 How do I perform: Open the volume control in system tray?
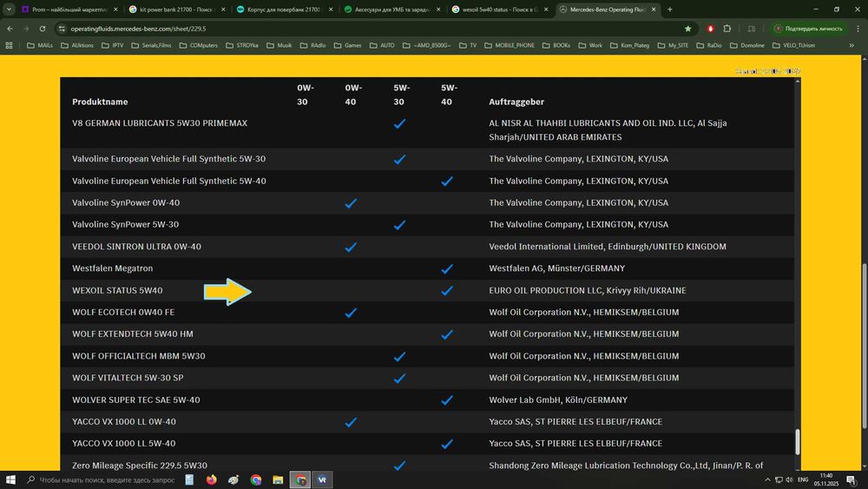tap(789, 479)
